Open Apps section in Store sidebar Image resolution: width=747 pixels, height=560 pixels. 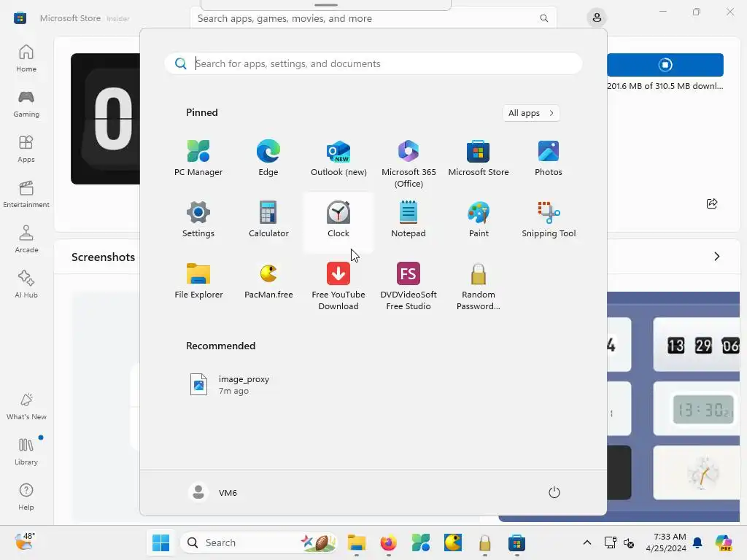pos(26,149)
